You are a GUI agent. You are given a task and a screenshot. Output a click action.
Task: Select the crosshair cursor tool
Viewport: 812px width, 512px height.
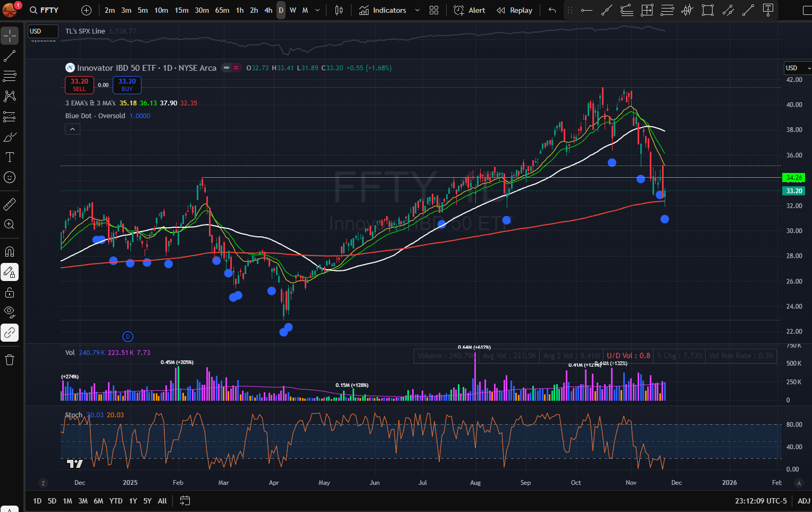point(10,36)
